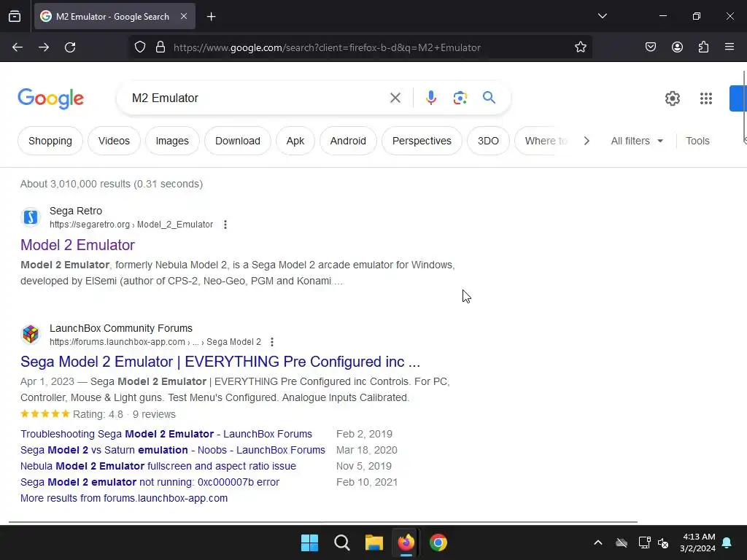Open the Firefox View tab list icon
Screen dimensions: 747x560
[15, 17]
